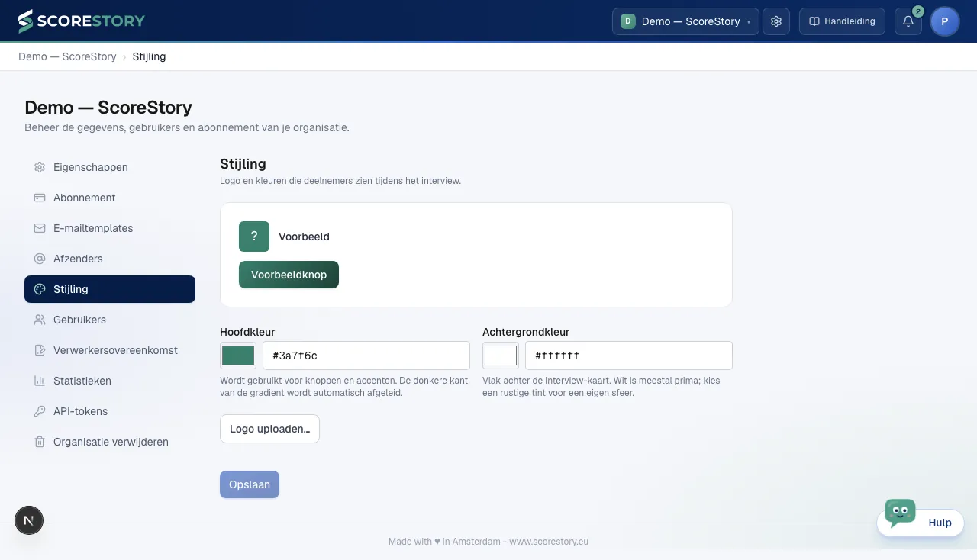Viewport: 977px width, 560px height.
Task: View Statistieken in sidebar
Action: point(110,381)
